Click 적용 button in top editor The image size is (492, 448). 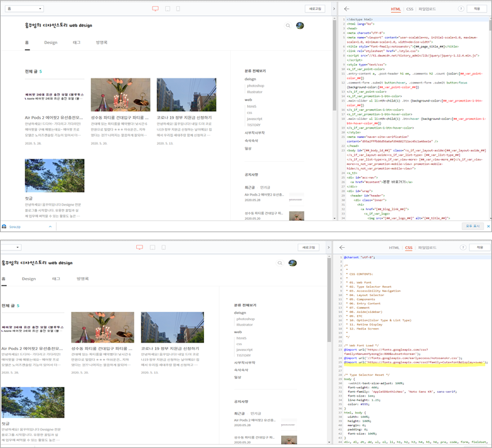(477, 9)
